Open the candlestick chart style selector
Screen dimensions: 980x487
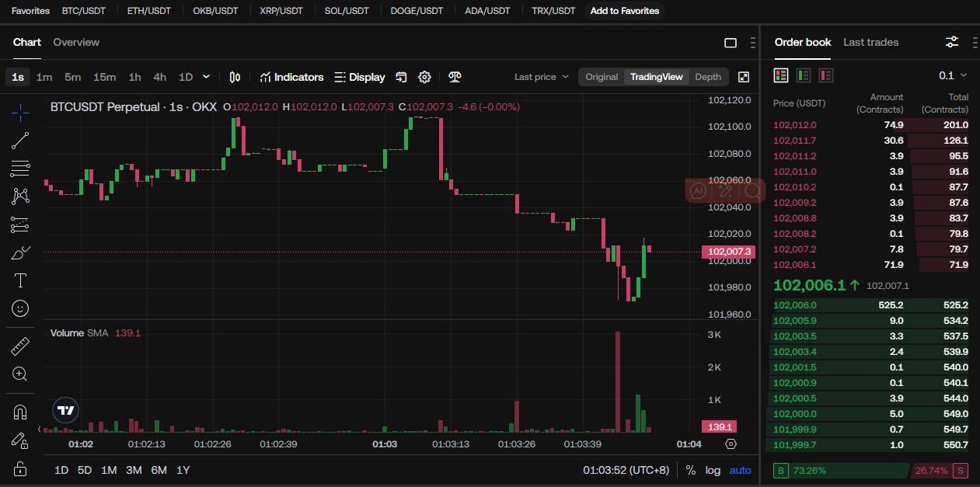coord(235,77)
